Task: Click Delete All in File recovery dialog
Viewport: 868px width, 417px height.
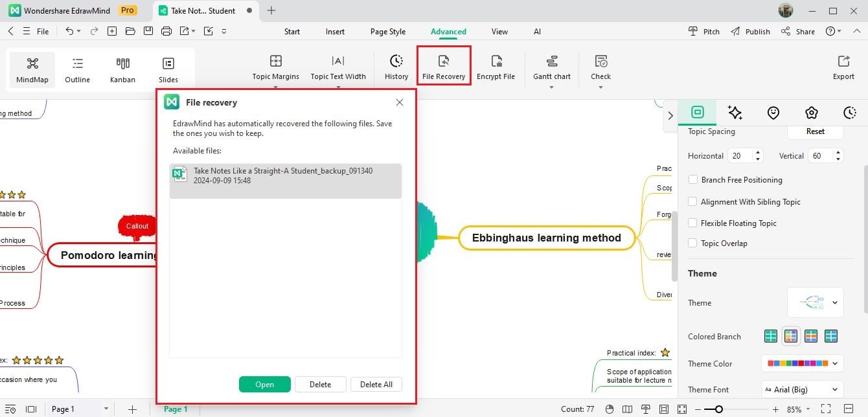Action: (376, 384)
